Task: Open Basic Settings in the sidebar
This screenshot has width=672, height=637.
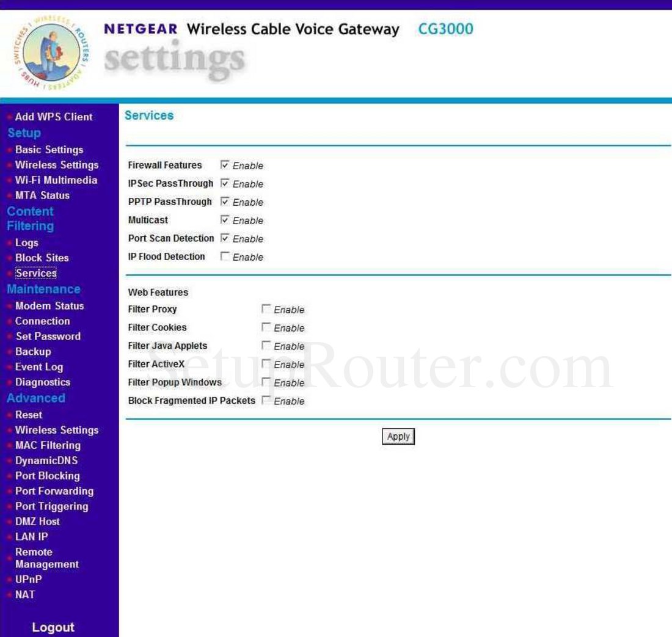Action: (x=49, y=150)
